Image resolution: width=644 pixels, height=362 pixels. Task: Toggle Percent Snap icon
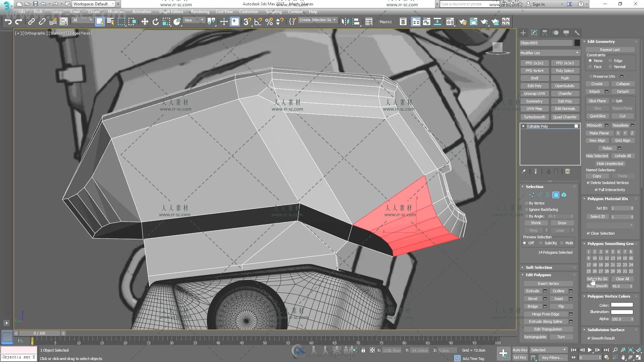click(x=269, y=22)
